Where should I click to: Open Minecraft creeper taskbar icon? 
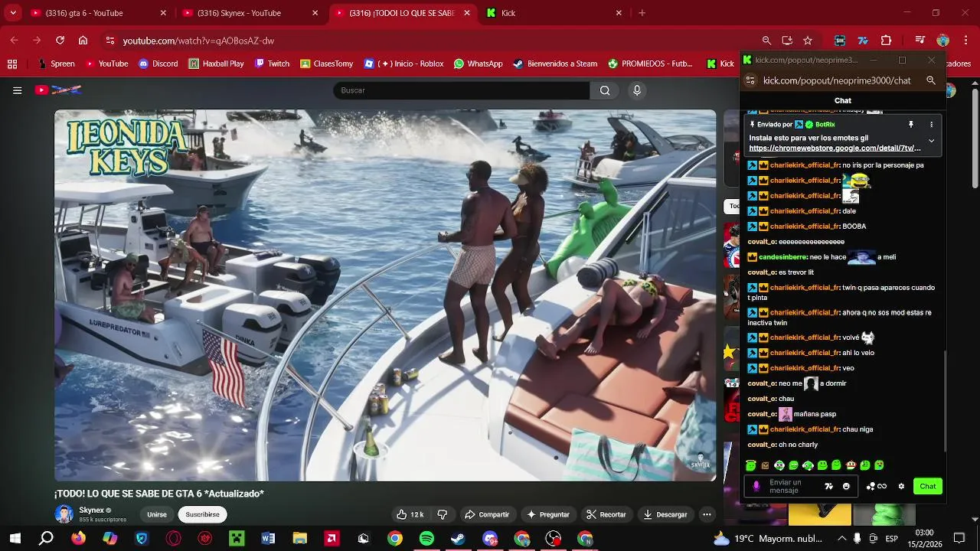point(237,539)
